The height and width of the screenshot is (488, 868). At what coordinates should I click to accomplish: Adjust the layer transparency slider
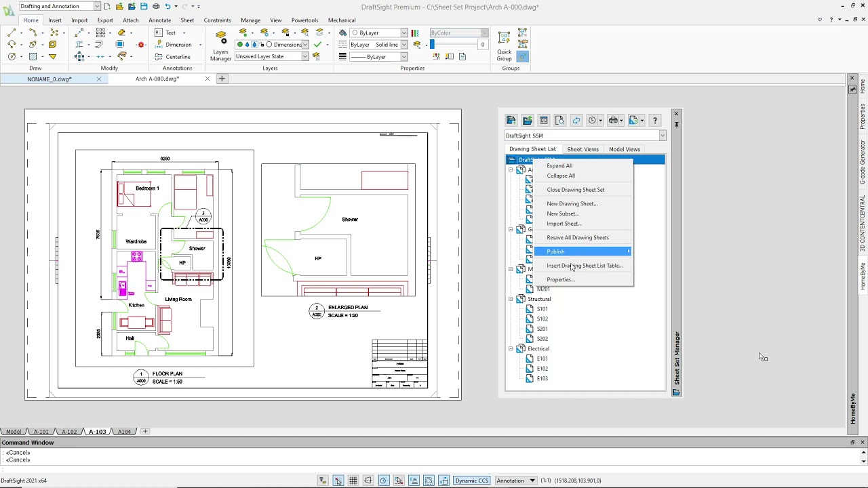[x=432, y=45]
